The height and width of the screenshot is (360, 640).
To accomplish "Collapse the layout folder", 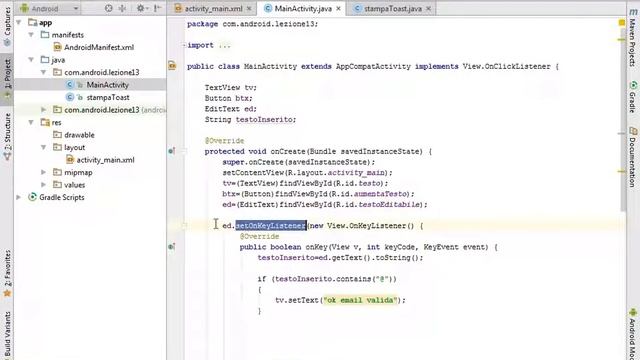I will [x=43, y=147].
